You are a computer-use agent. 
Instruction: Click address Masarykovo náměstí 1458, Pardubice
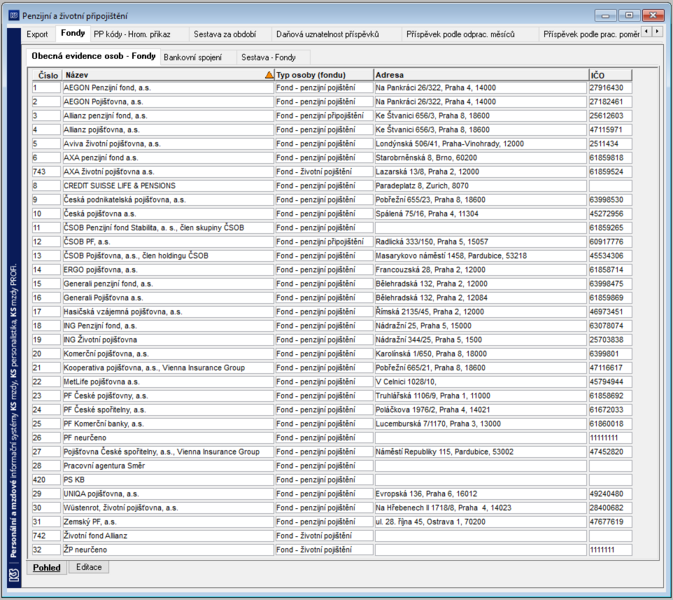[481, 256]
